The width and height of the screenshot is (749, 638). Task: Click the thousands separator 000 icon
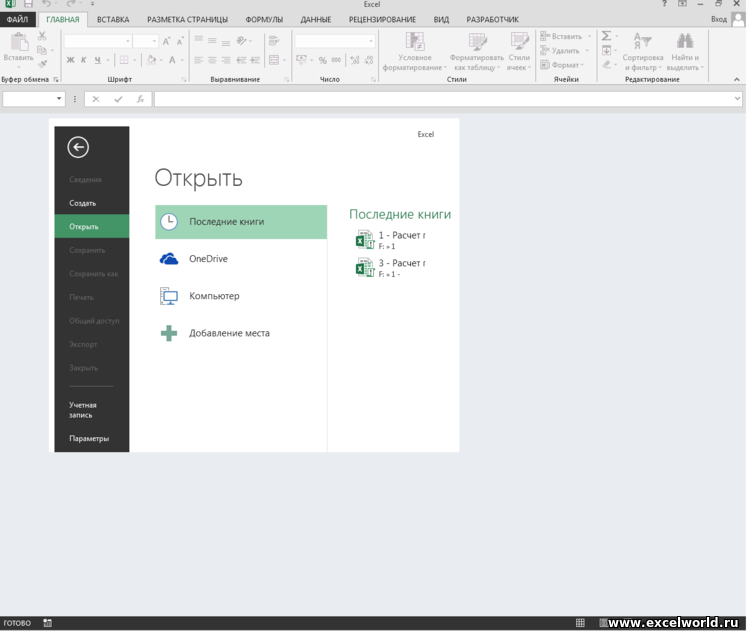[336, 60]
